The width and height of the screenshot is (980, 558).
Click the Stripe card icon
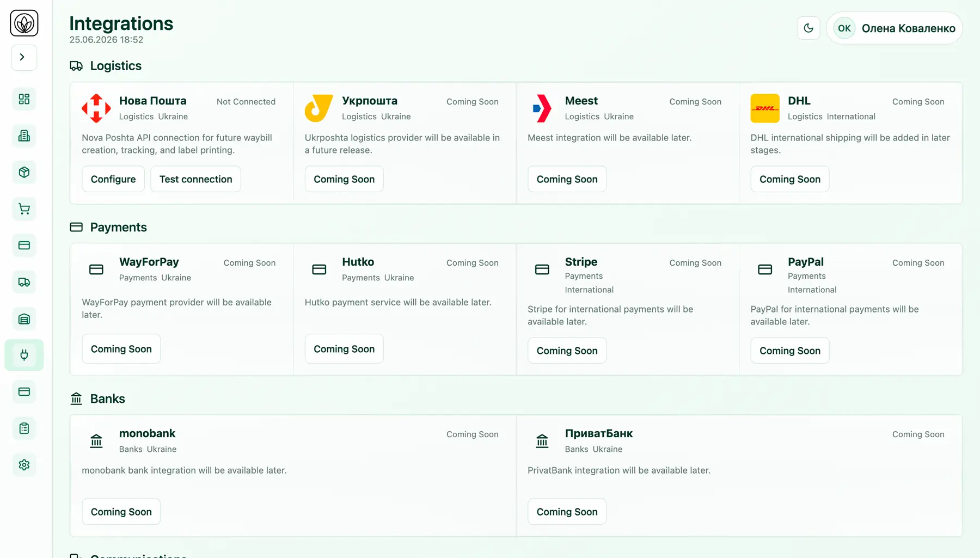[542, 269]
